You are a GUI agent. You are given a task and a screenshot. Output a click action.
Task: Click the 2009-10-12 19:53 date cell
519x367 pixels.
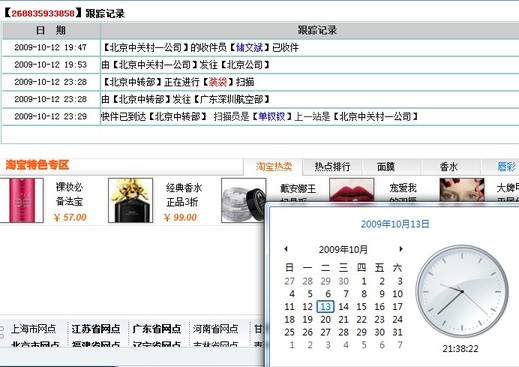(51, 65)
